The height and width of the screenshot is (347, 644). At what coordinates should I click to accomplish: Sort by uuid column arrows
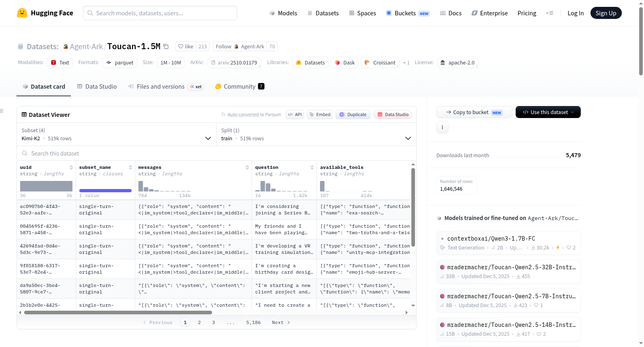[71, 167]
